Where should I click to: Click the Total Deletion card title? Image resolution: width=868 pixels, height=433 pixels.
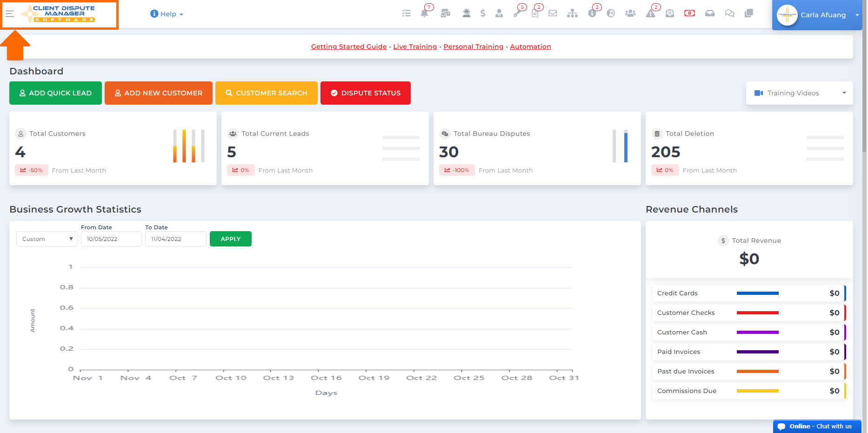tap(689, 133)
